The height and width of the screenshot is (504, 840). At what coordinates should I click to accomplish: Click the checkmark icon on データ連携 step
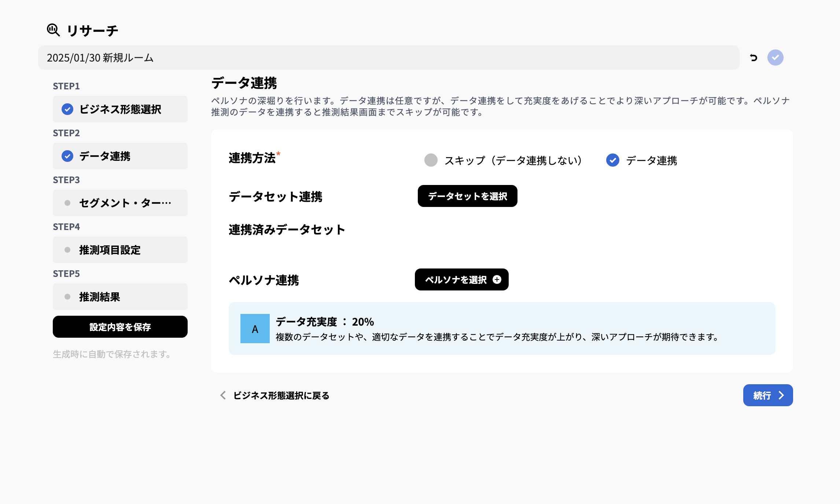67,156
